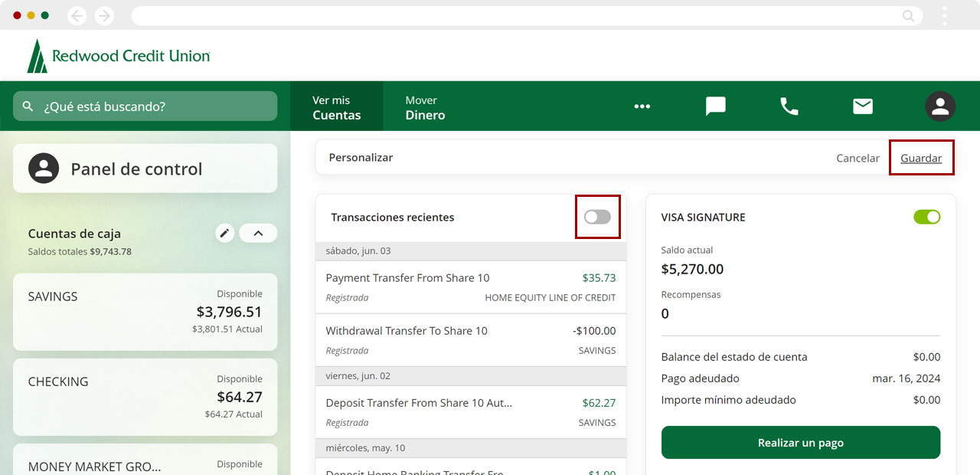Open the browser three-dot menu
Viewport: 980px width, 475px height.
tap(945, 15)
